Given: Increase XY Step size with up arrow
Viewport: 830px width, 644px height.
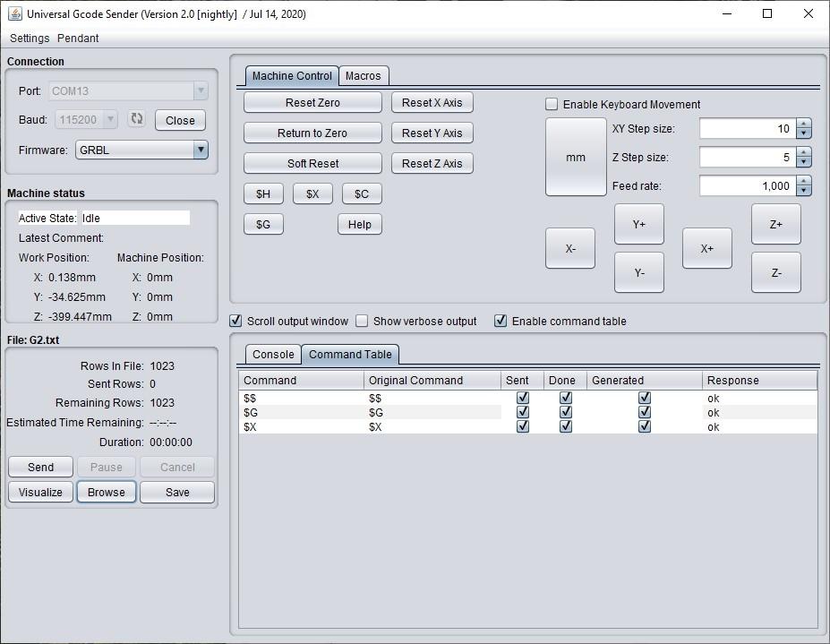Looking at the screenshot, I should click(803, 124).
